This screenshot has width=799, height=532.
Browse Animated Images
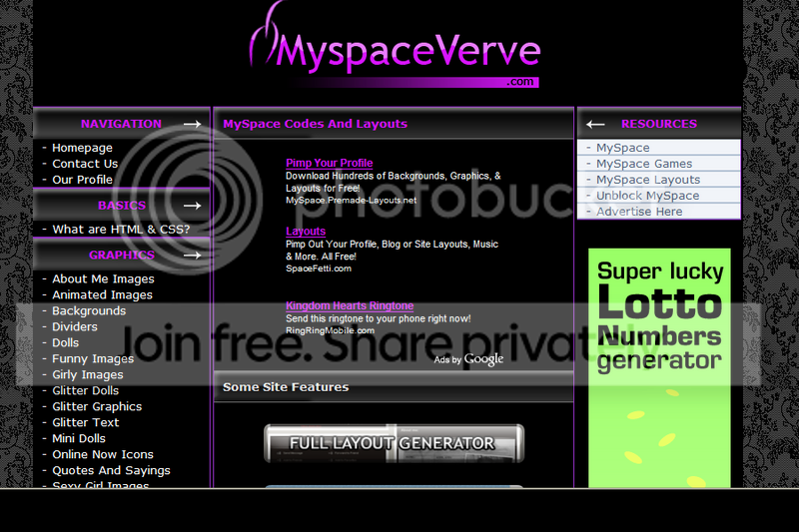pos(102,294)
